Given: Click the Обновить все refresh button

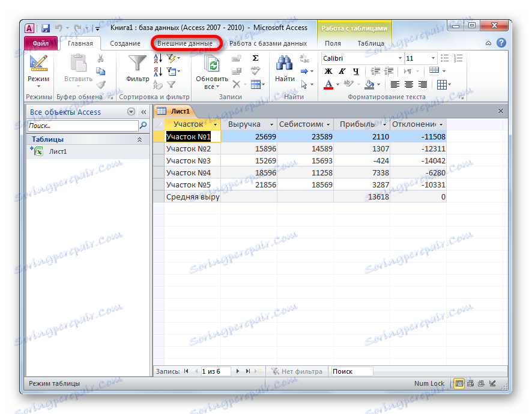Looking at the screenshot, I should pos(212,72).
